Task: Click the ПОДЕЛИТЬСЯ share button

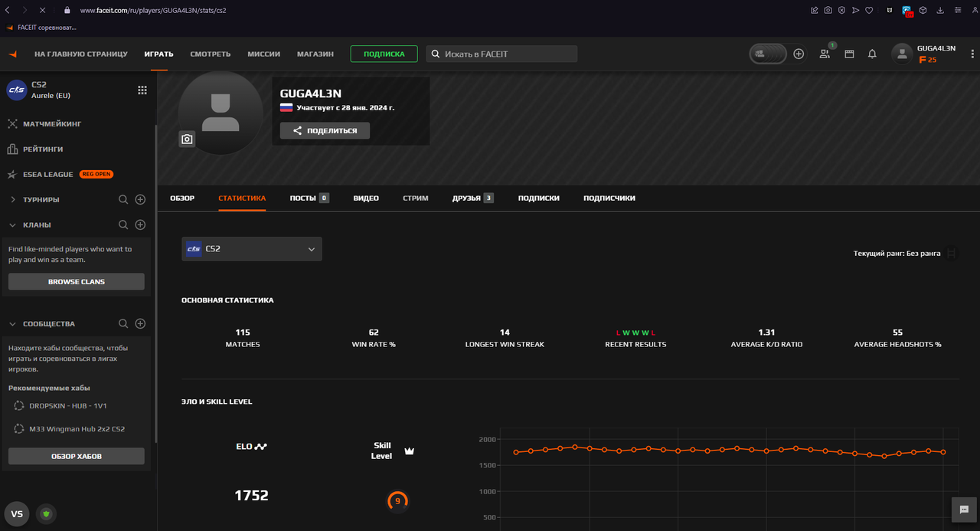Action: [x=325, y=131]
